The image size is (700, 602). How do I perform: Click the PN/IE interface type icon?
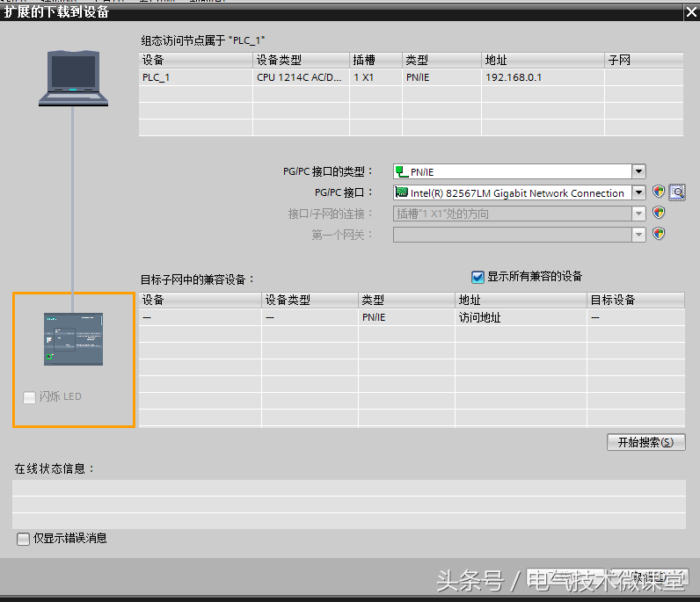pyautogui.click(x=402, y=171)
